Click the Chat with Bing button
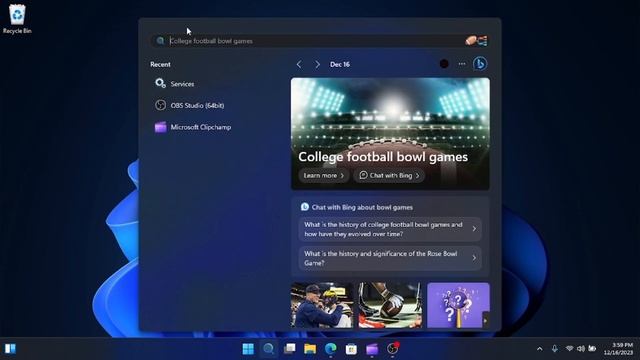Viewport: 640px width, 360px height. tap(389, 176)
